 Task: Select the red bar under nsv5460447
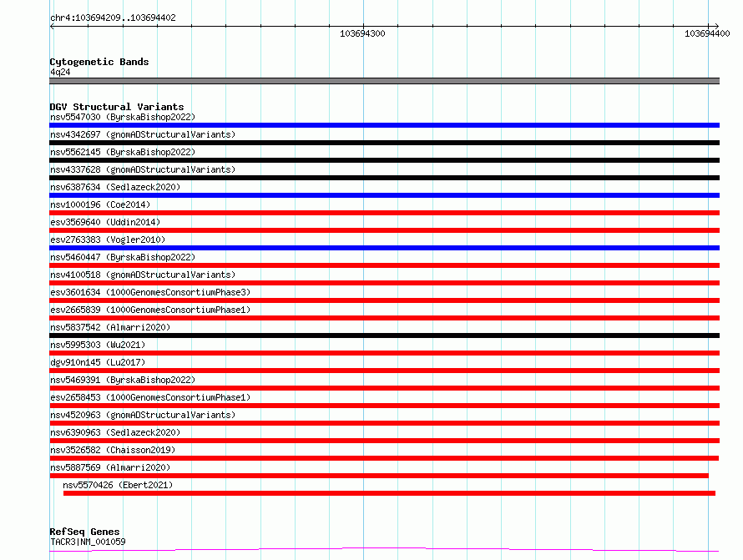384,265
